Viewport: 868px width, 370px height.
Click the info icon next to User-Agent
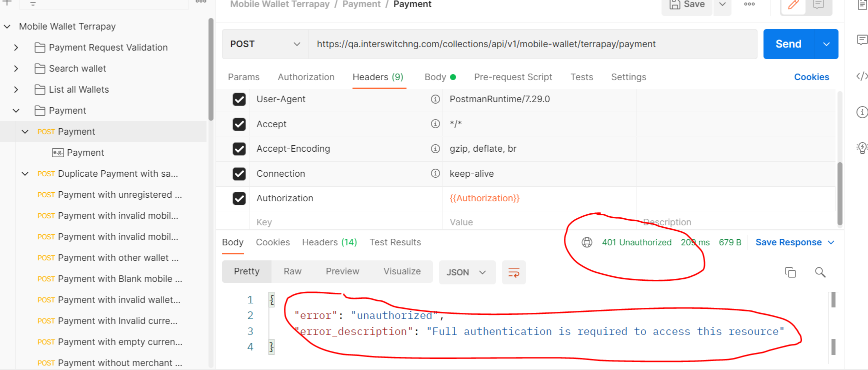435,99
